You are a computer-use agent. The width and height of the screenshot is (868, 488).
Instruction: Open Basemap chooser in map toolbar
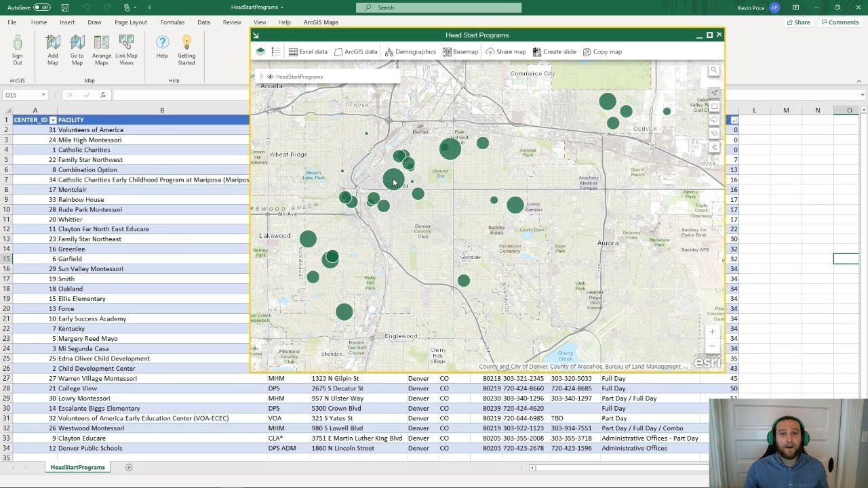point(460,52)
